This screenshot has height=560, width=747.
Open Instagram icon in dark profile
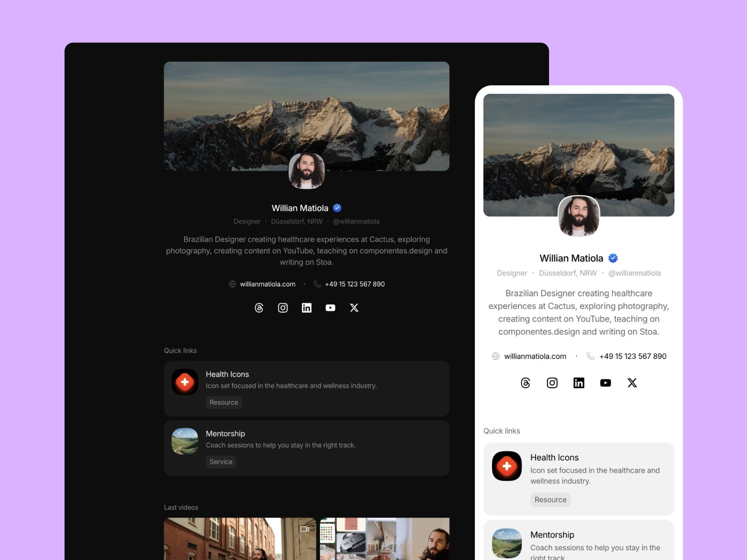(x=283, y=308)
